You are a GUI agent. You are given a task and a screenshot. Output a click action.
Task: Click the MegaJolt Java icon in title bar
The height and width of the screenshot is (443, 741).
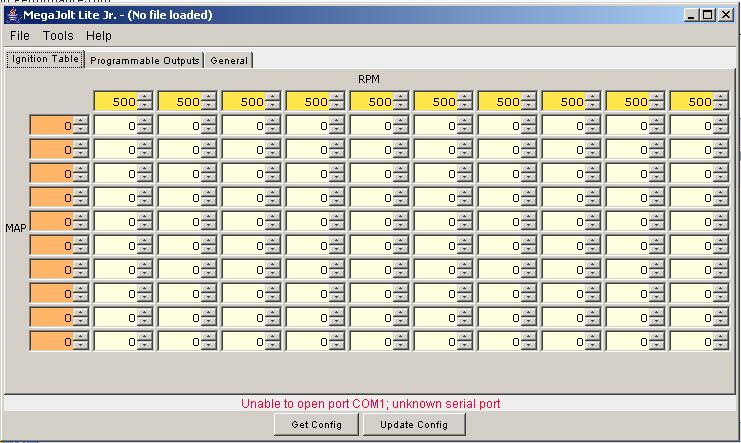point(13,15)
